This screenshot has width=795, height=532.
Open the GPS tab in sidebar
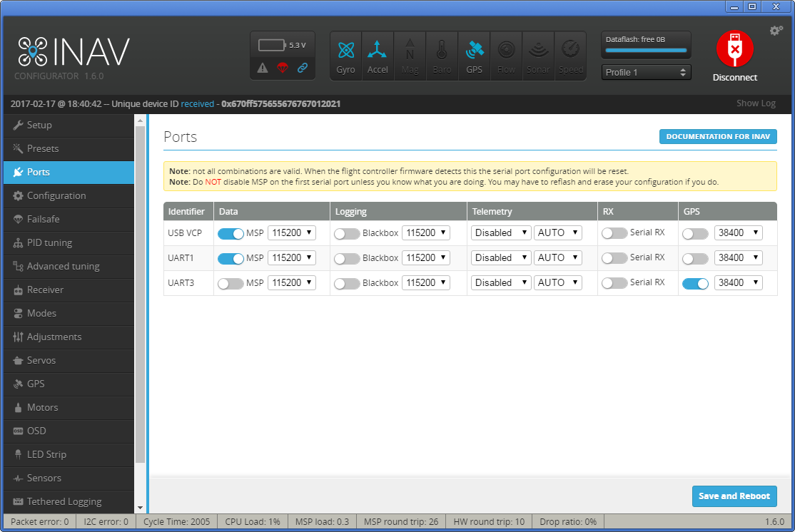tap(69, 384)
